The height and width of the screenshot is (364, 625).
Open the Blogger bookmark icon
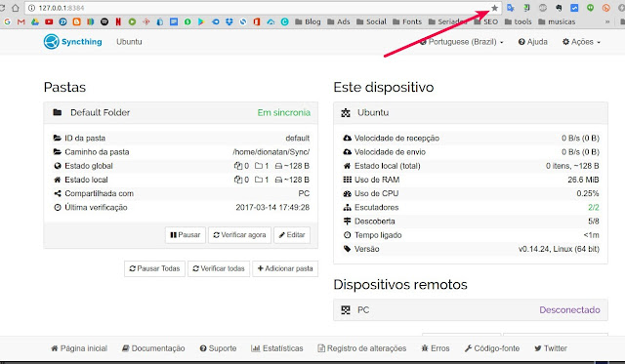tap(76, 21)
